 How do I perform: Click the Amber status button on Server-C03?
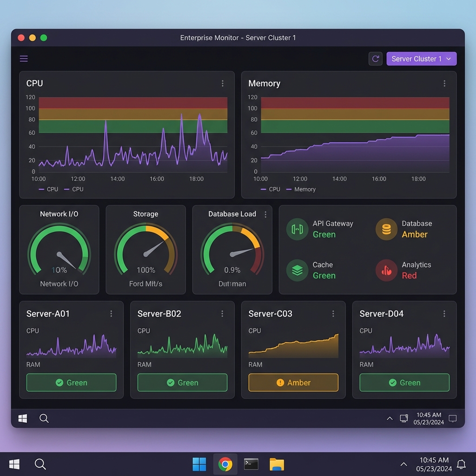point(293,382)
